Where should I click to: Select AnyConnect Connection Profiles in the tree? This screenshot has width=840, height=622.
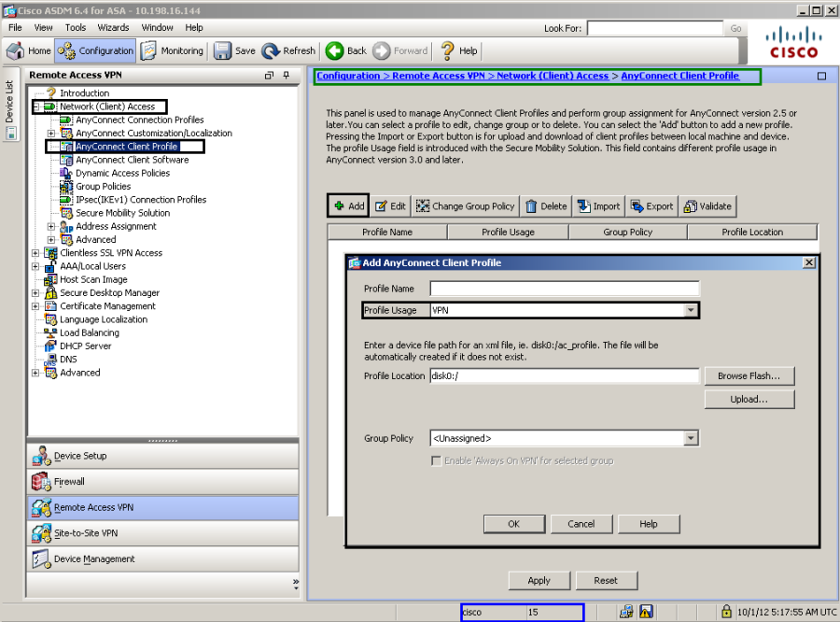(x=139, y=120)
